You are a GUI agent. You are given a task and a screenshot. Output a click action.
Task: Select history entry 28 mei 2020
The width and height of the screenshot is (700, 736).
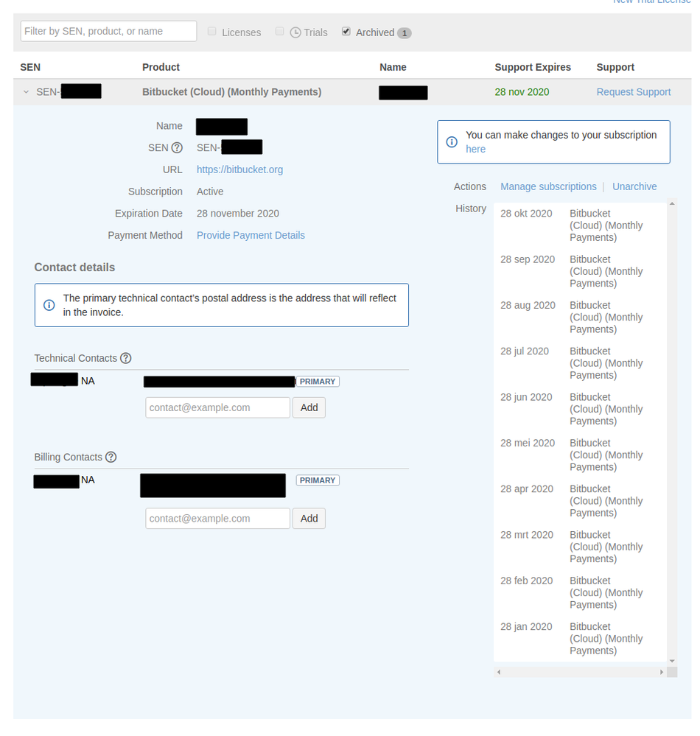(x=528, y=443)
